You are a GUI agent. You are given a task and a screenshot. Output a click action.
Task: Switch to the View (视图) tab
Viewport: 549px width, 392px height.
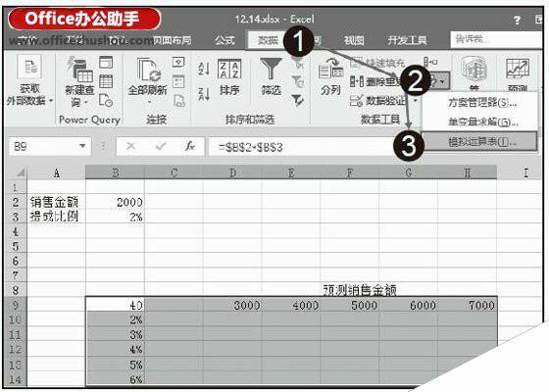coord(353,40)
